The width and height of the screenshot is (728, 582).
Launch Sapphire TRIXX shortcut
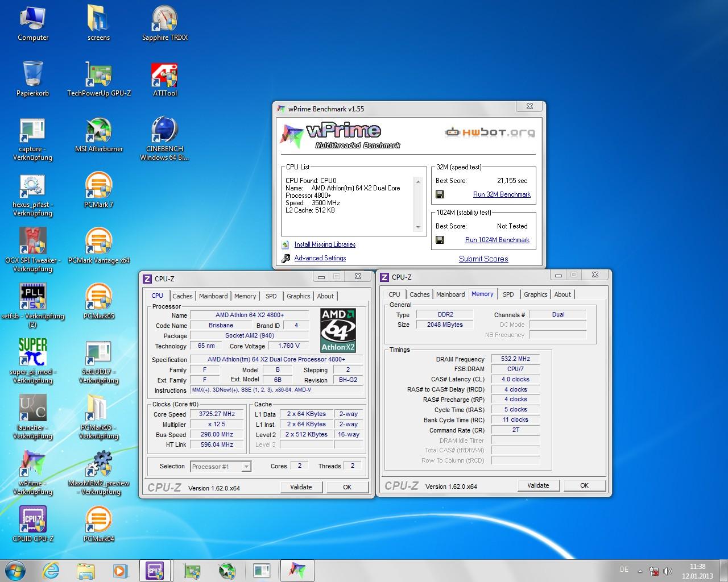[164, 23]
